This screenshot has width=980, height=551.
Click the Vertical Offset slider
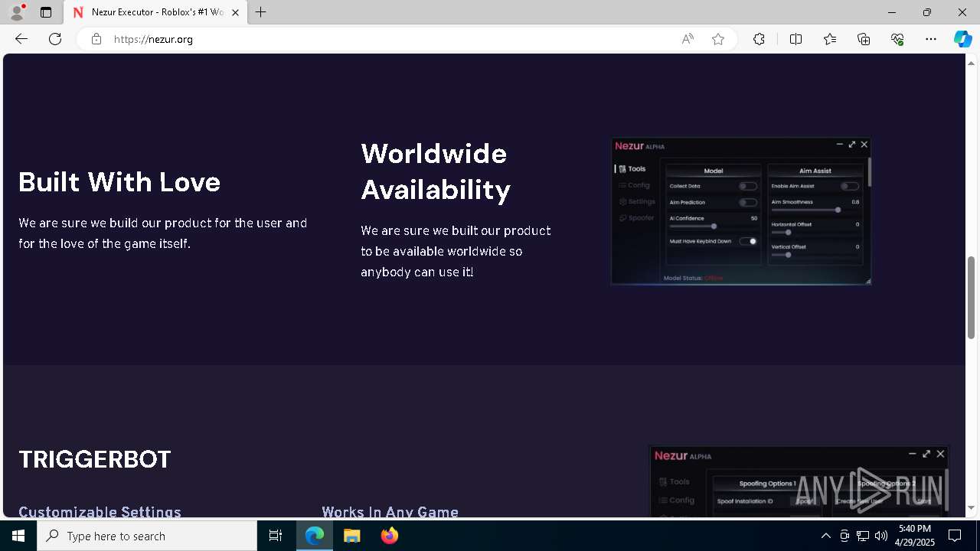click(815, 255)
